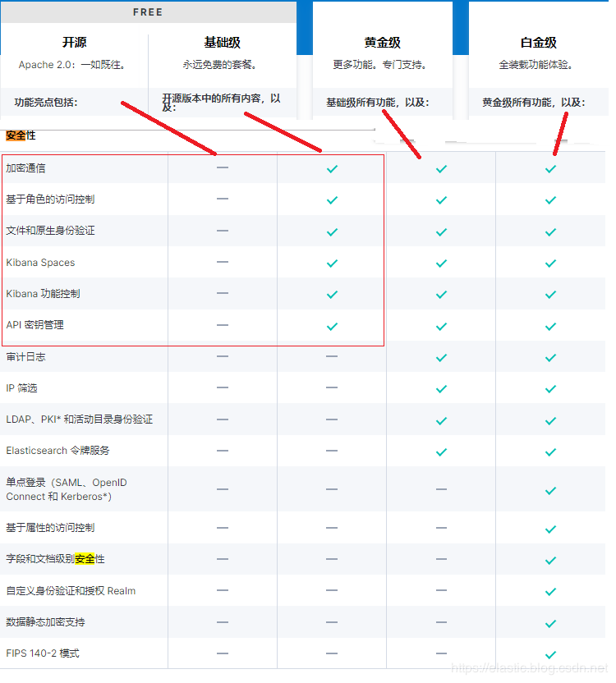The image size is (616, 683).
Task: Click the 黄金级 checkmark for 审计日志
Action: tap(441, 358)
